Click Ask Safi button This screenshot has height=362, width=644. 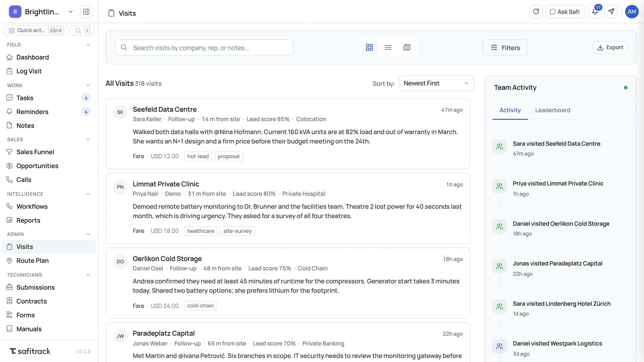point(565,12)
